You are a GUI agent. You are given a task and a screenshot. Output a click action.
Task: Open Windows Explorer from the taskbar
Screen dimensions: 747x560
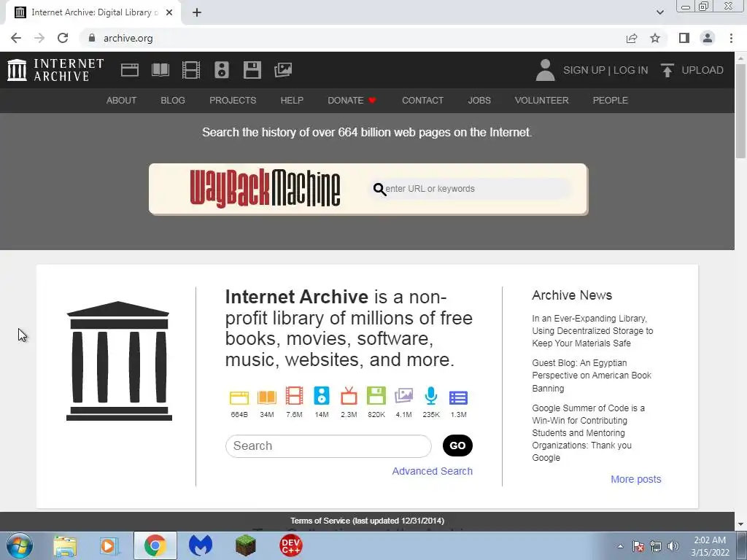(x=65, y=545)
